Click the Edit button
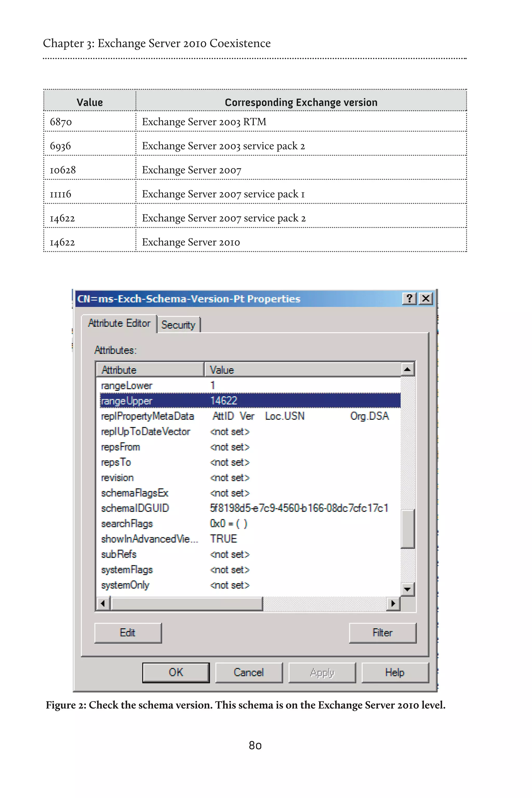532x798 pixels. click(x=128, y=633)
